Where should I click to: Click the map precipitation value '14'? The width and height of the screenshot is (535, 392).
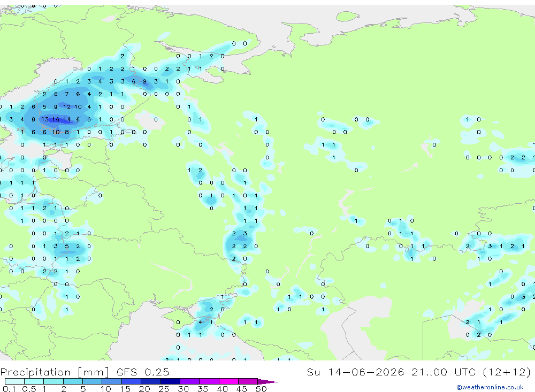pyautogui.click(x=67, y=119)
